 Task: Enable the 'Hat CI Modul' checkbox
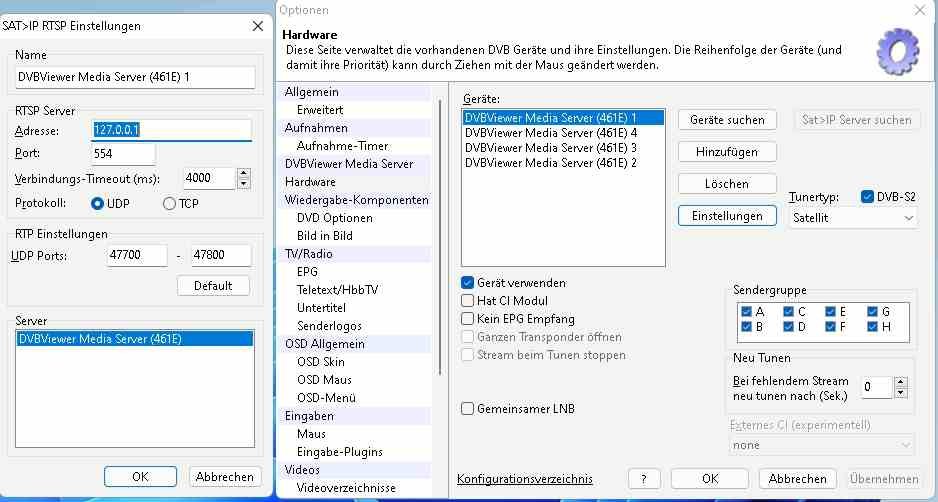[x=468, y=301]
